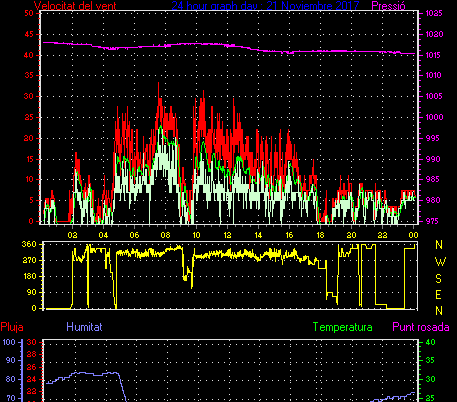The image size is (457, 402).
Task: Click the 50 value on wind speed axis
Action: (29, 13)
